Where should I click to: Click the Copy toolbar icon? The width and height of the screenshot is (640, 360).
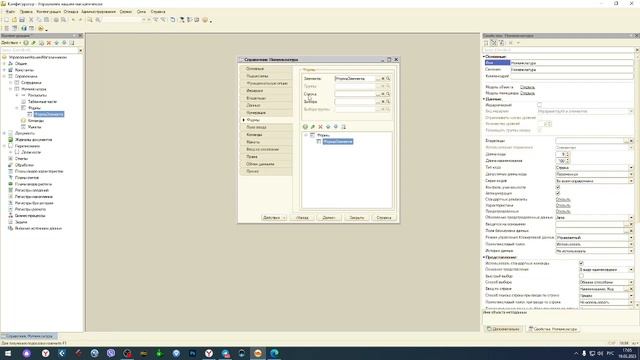[x=39, y=20]
